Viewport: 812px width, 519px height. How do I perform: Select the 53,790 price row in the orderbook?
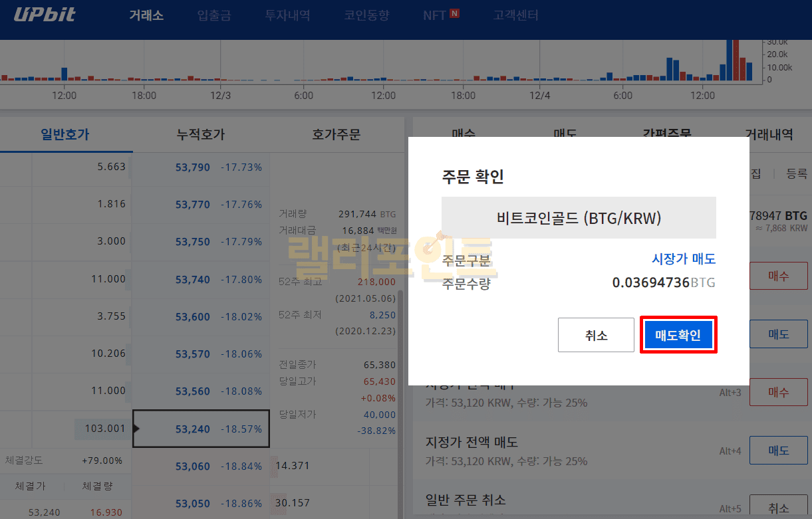pos(201,167)
